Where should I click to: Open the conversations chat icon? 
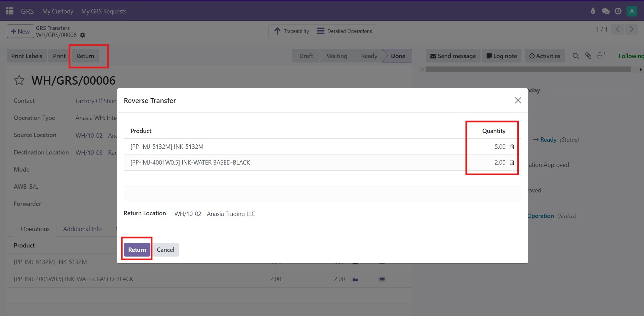[x=605, y=11]
